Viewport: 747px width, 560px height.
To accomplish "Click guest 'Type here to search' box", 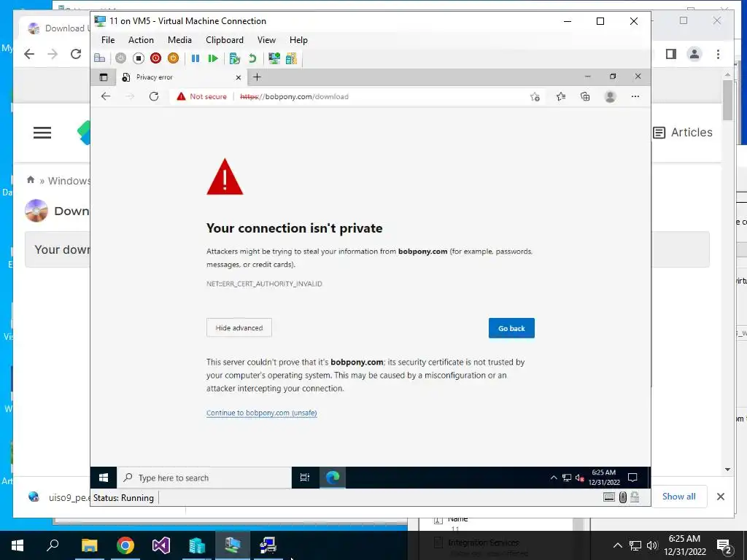I will [204, 478].
